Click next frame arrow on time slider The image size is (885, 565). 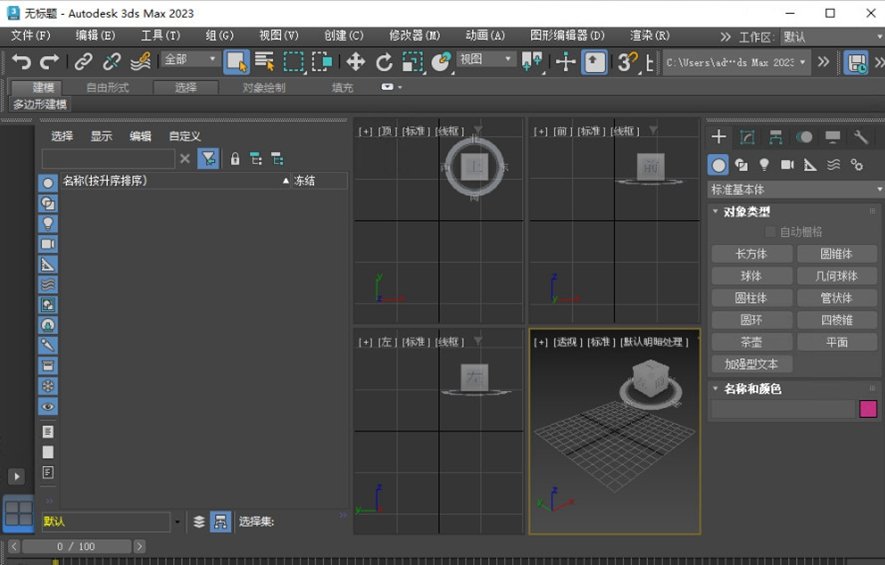click(139, 546)
